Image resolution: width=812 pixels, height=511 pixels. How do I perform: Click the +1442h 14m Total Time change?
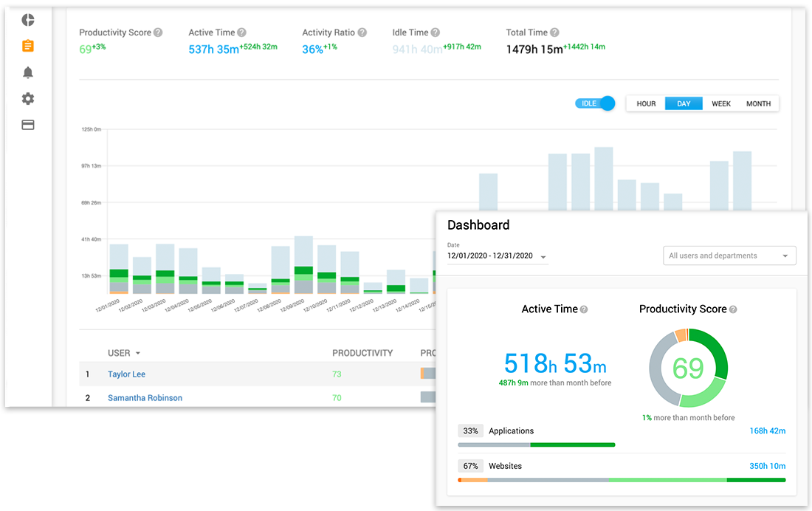584,47
